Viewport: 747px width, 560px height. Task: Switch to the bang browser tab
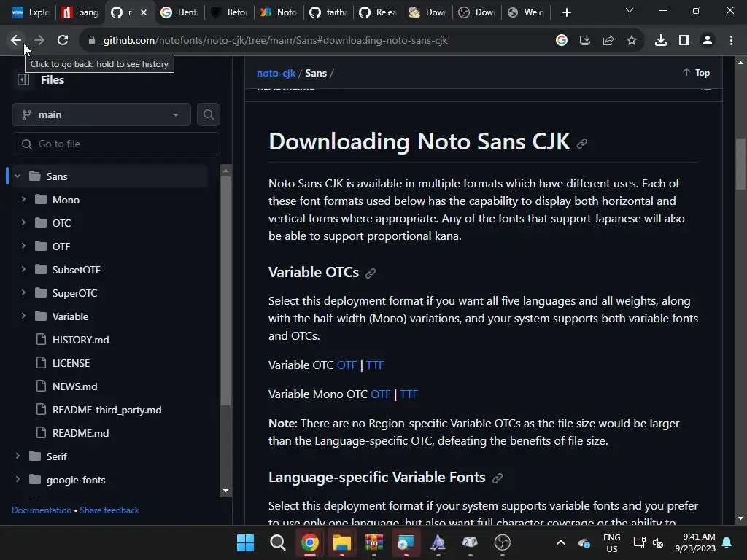point(80,12)
